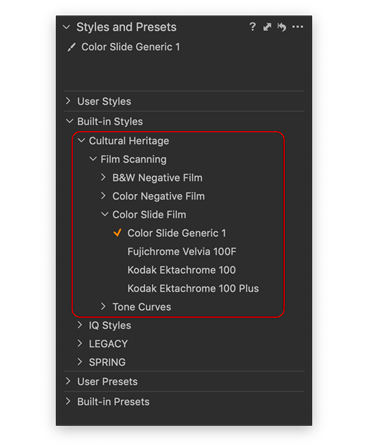Collapse the Cultural Heritage group
This screenshot has width=368, height=448.
click(81, 141)
